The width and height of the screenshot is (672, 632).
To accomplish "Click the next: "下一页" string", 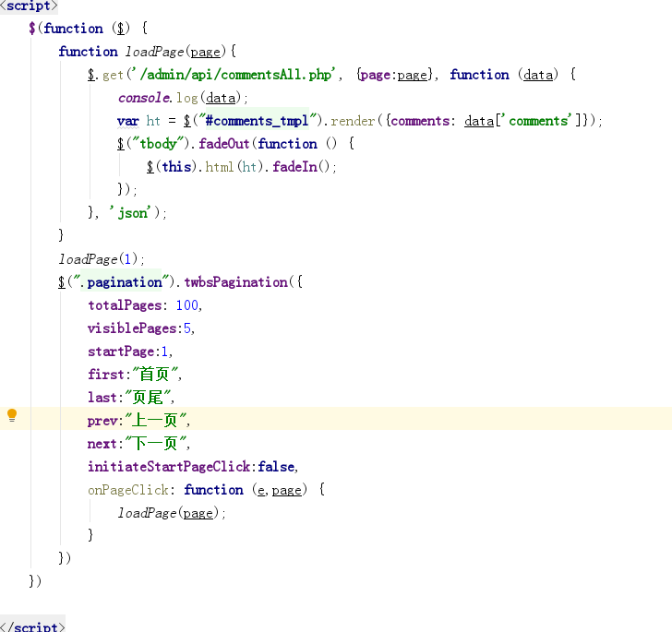I will pos(155,444).
